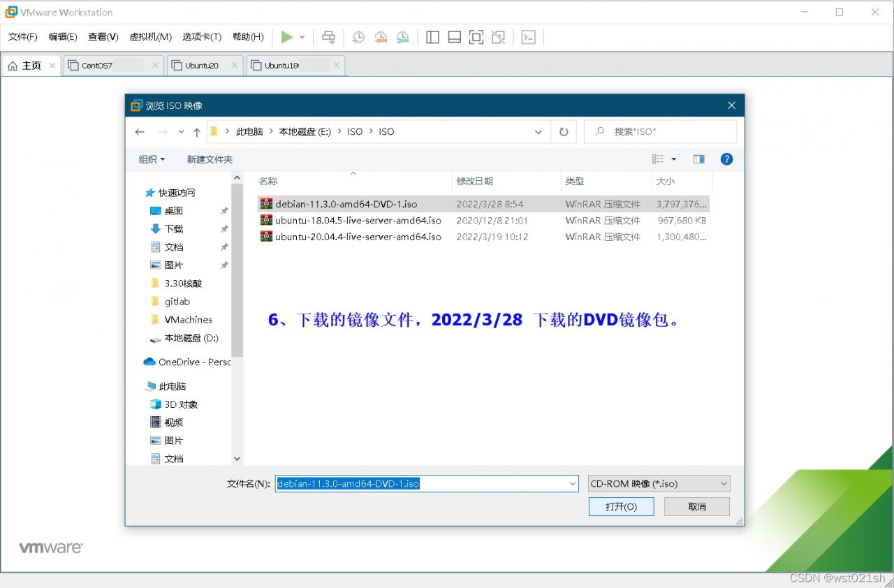Select ubuntu-20.04.4-live-server-amd64.iso file
Screen dimensions: 894x588
pyautogui.click(x=483, y=237)
